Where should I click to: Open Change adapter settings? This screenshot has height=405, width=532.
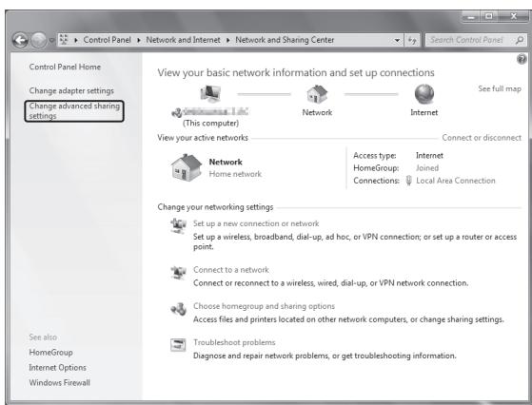(71, 91)
